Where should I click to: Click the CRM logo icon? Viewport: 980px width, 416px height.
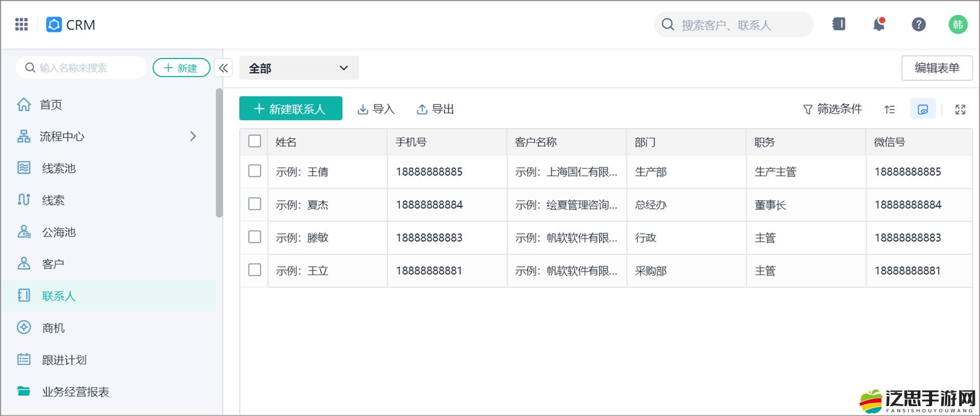(54, 24)
